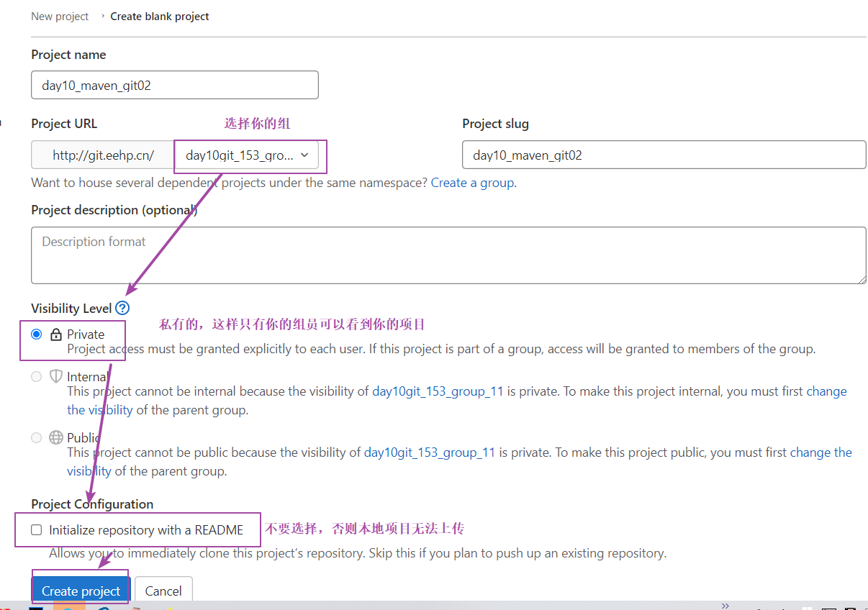Select the Private visibility radio button
The image size is (868, 610).
click(x=37, y=334)
